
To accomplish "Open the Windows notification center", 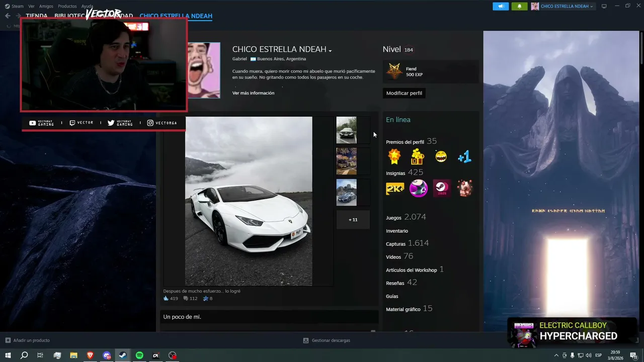I will [x=633, y=355].
